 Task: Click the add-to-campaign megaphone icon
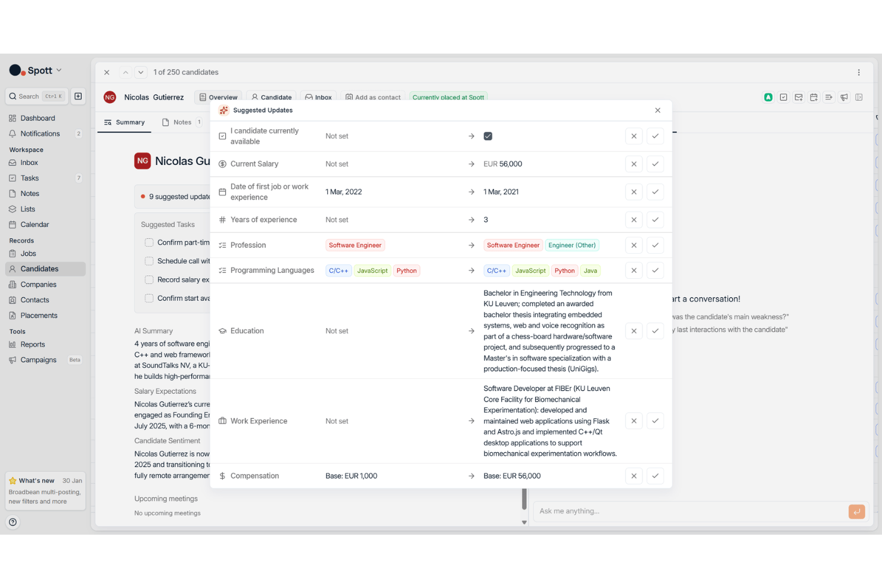pos(844,97)
